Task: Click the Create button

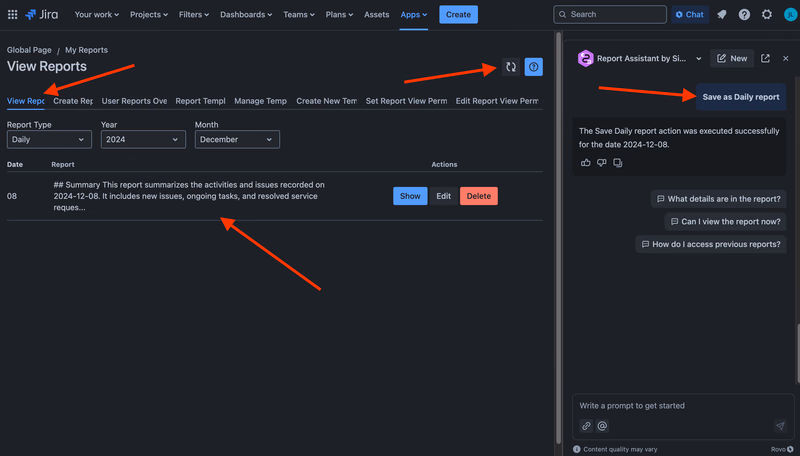Action: click(458, 15)
